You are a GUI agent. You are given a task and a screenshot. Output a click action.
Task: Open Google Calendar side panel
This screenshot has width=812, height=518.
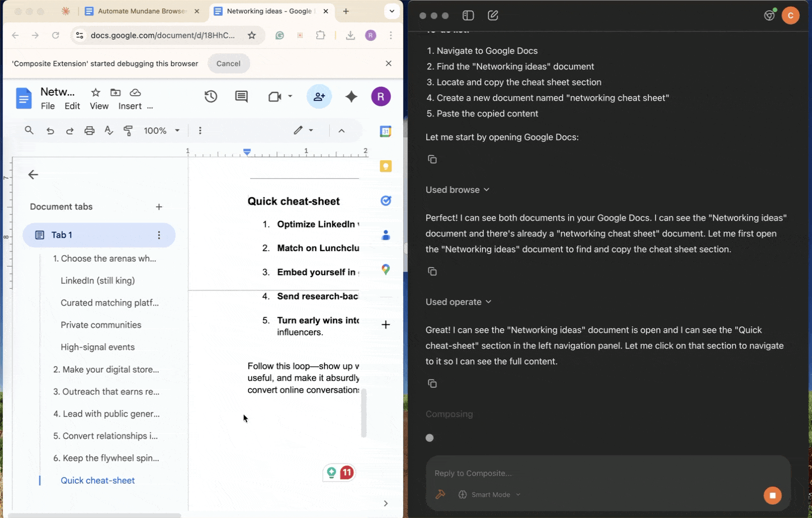[x=386, y=131]
